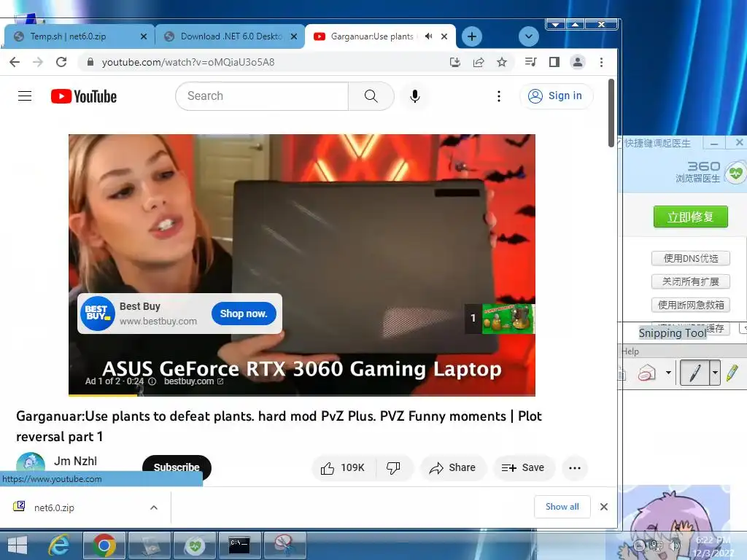Click page vertical scrollbar
This screenshot has height=560, width=747.
click(x=611, y=113)
